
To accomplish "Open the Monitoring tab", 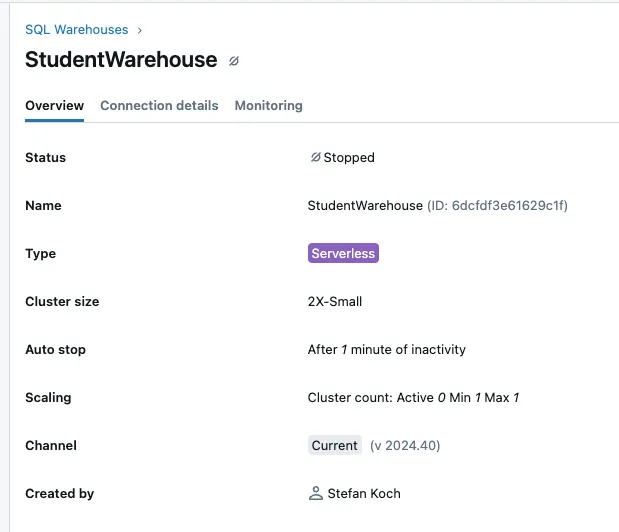I will [x=268, y=105].
